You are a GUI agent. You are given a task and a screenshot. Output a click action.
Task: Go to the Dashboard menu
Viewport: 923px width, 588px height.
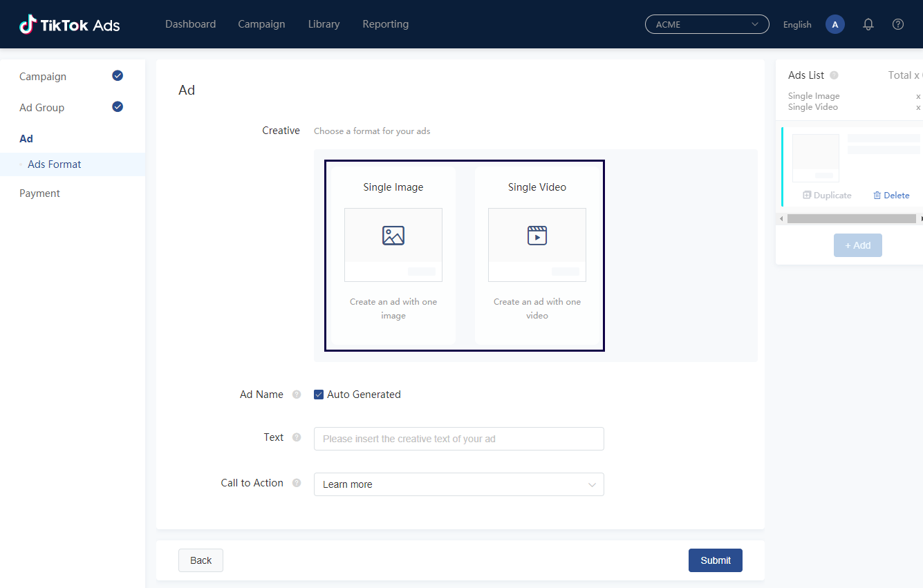190,24
